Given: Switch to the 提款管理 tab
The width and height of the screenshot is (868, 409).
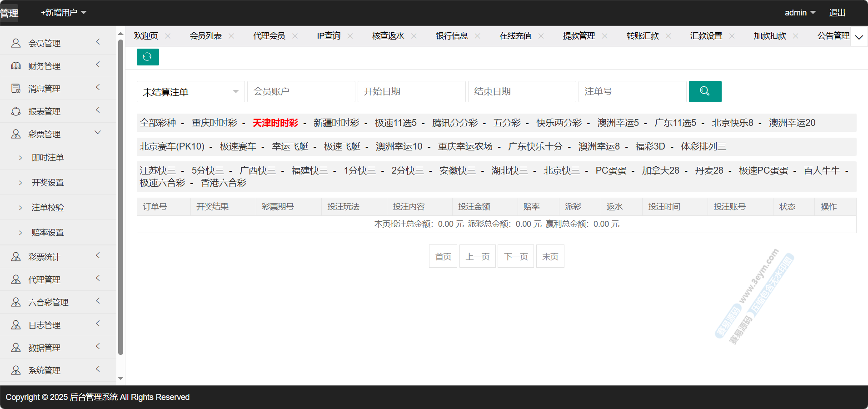Looking at the screenshot, I should pyautogui.click(x=579, y=36).
